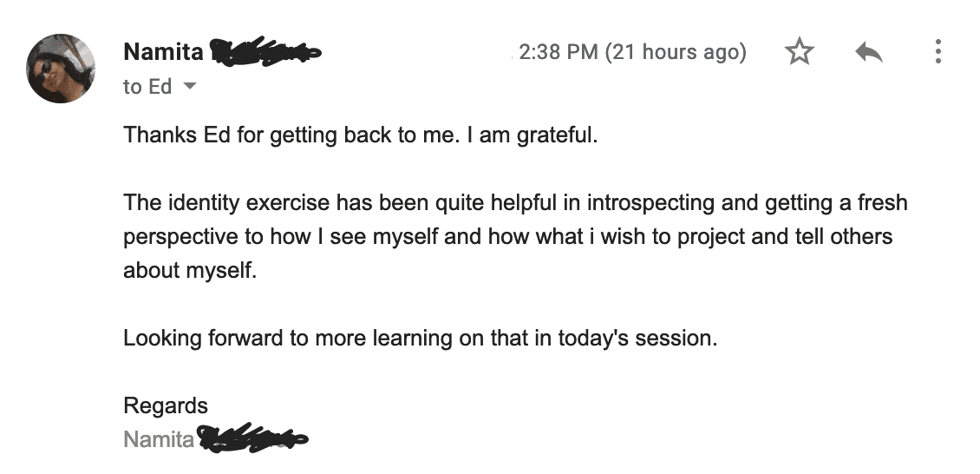Click the "(21 hours ago)" text
The image size is (980, 474).
(x=676, y=52)
